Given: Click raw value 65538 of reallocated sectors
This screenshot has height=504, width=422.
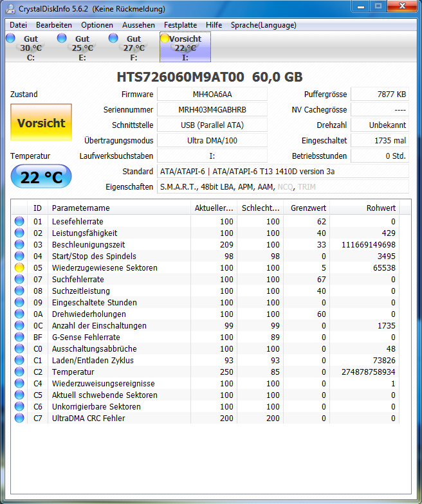Looking at the screenshot, I should (384, 267).
